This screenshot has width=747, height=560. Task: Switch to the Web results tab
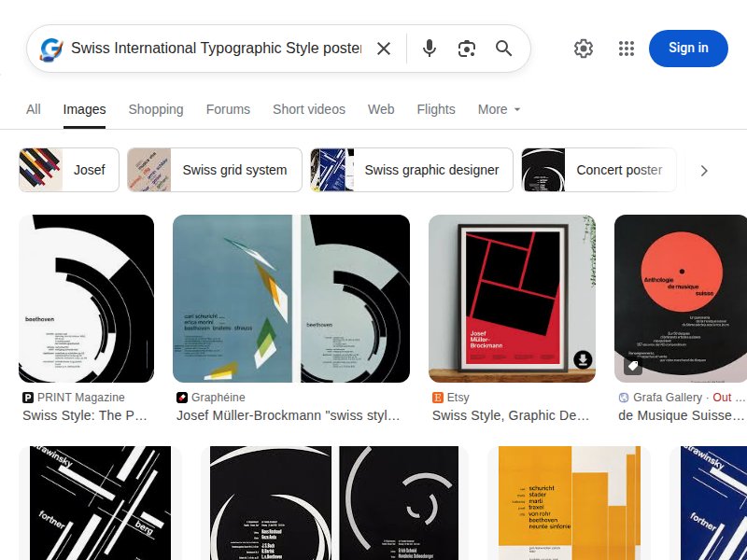pos(381,109)
